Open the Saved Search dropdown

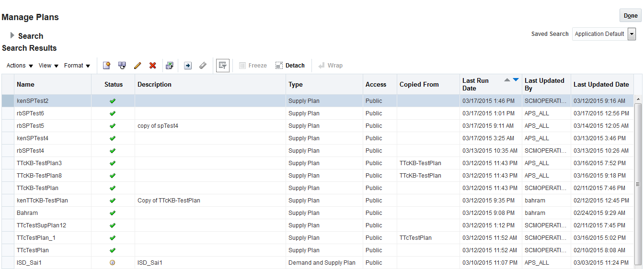632,34
